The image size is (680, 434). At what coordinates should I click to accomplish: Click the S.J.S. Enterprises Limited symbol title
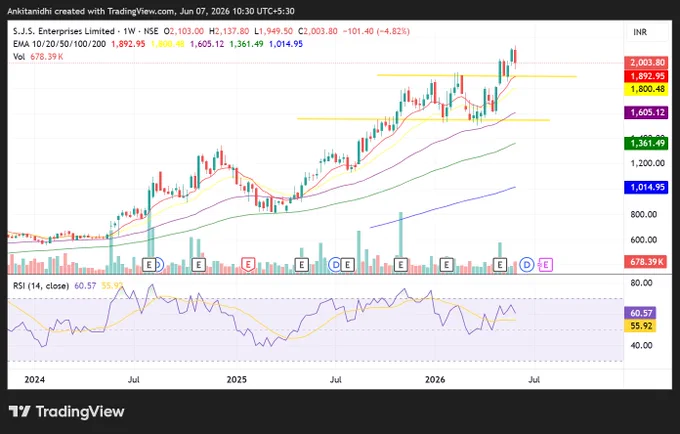[x=64, y=31]
